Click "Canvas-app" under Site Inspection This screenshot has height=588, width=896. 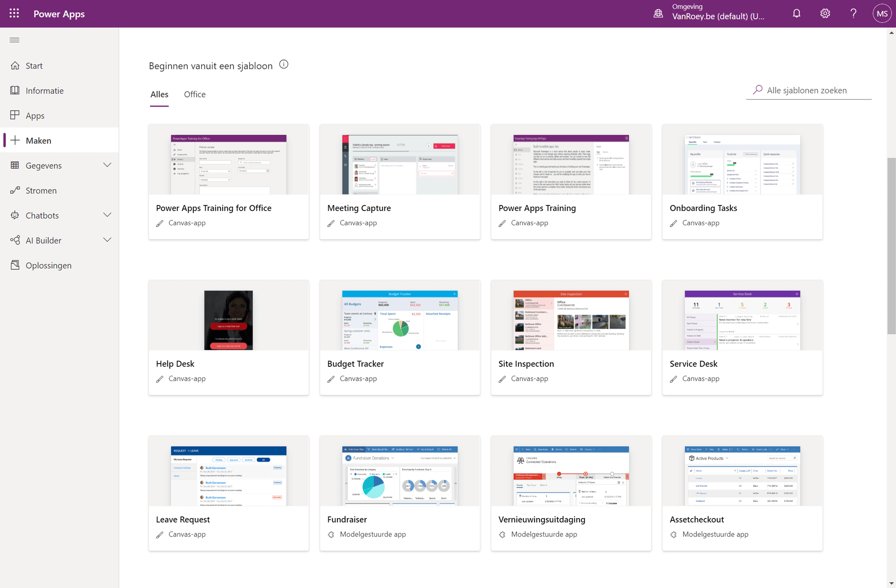pyautogui.click(x=530, y=378)
